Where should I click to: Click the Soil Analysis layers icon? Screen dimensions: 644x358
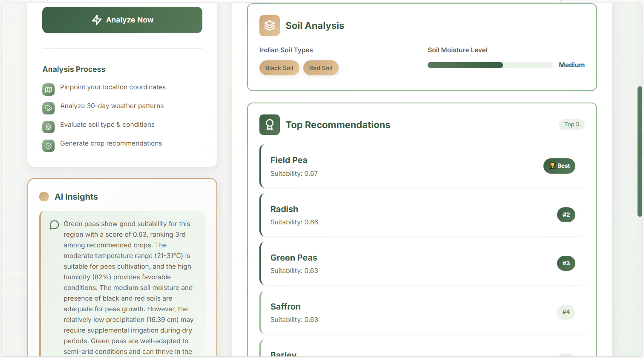269,26
